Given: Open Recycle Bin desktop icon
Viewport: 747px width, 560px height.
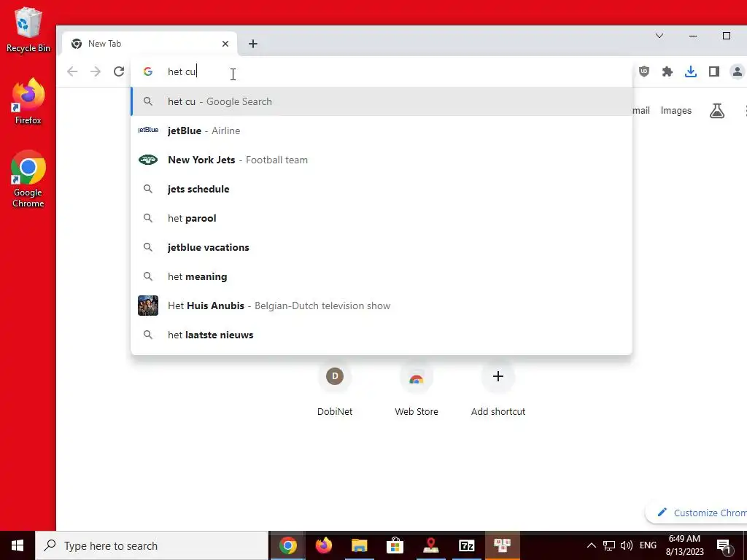Looking at the screenshot, I should point(28,29).
